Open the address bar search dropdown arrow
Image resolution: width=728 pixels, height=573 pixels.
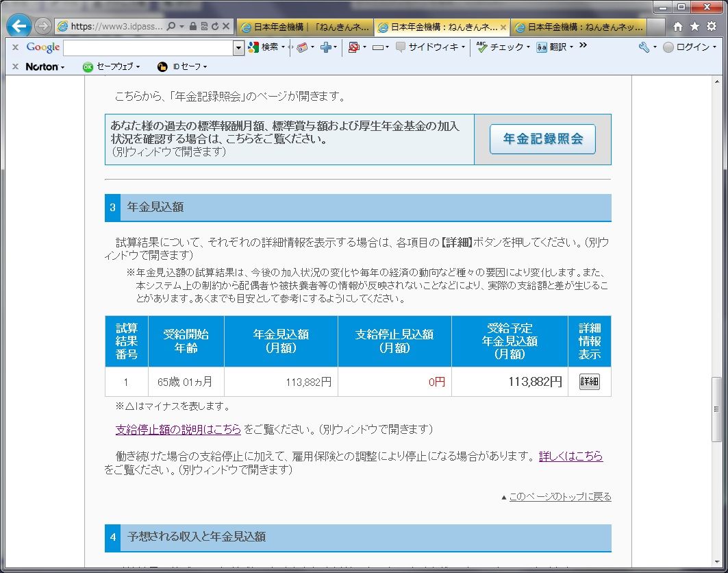[181, 26]
